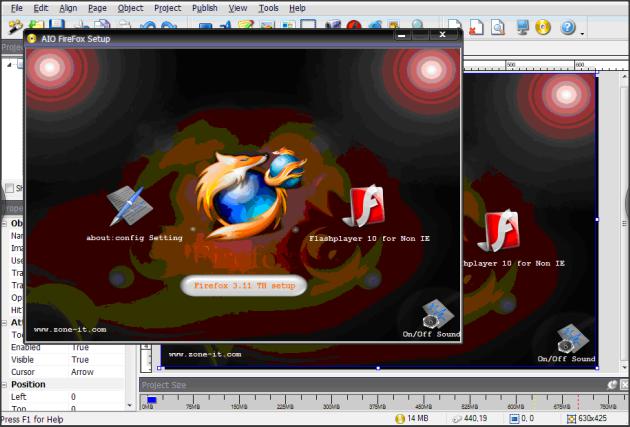
Task: Open the Align menu
Action: (x=68, y=8)
